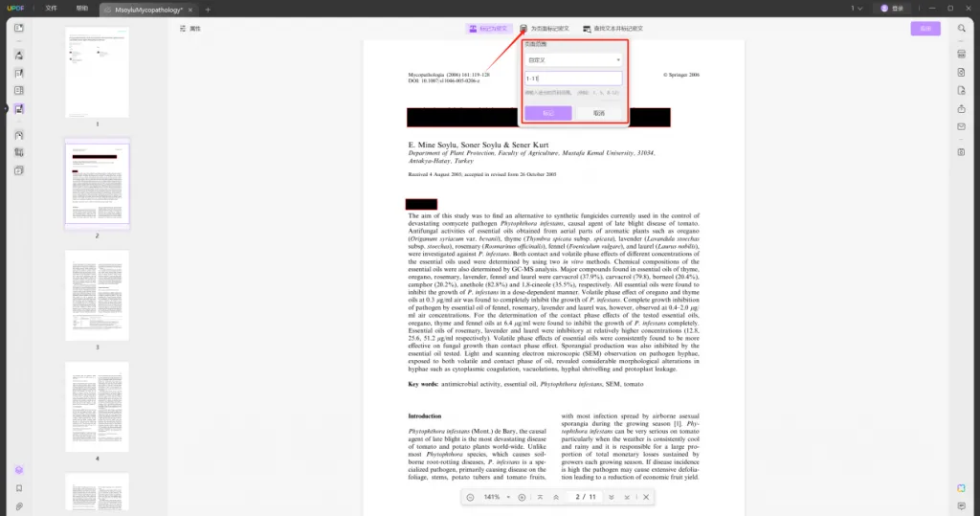Image resolution: width=980 pixels, height=516 pixels.
Task: Click 查找文本并标记密文 option
Action: (x=613, y=29)
